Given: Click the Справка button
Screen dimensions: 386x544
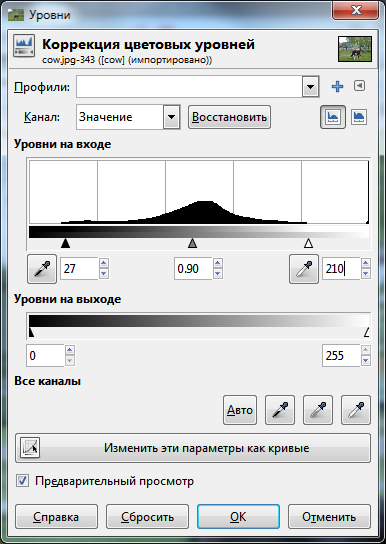Looking at the screenshot, I should click(56, 517).
